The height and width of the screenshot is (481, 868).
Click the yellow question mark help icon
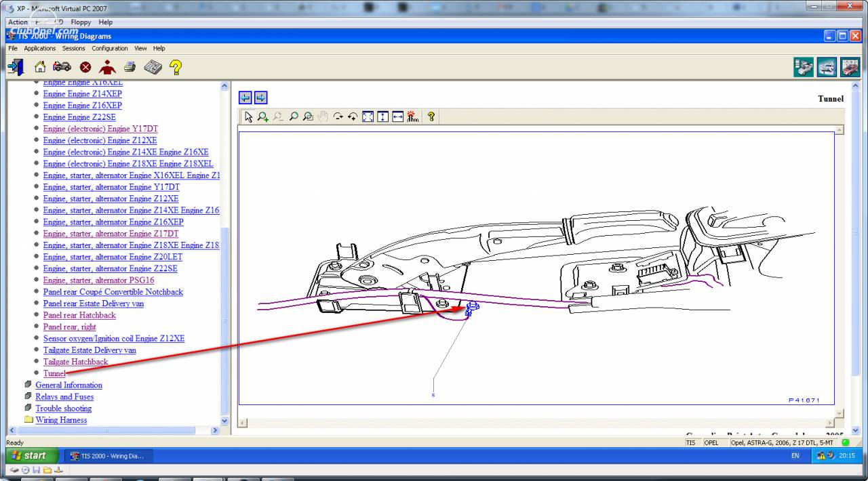pos(176,67)
